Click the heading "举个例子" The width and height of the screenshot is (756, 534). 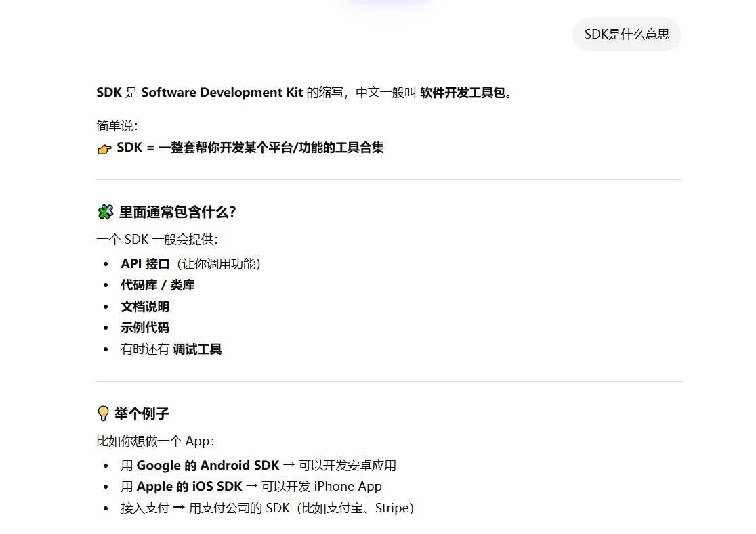(142, 414)
